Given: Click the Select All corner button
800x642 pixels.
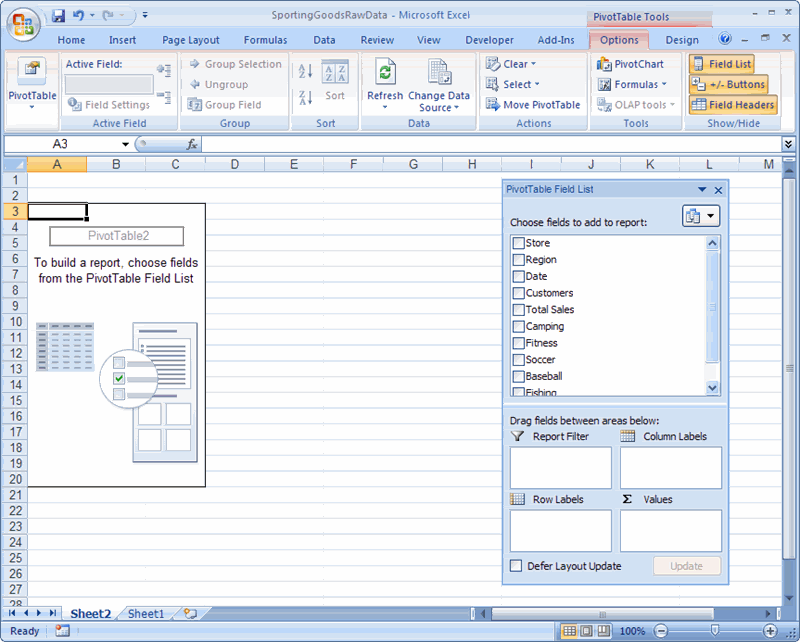Looking at the screenshot, I should tap(15, 164).
